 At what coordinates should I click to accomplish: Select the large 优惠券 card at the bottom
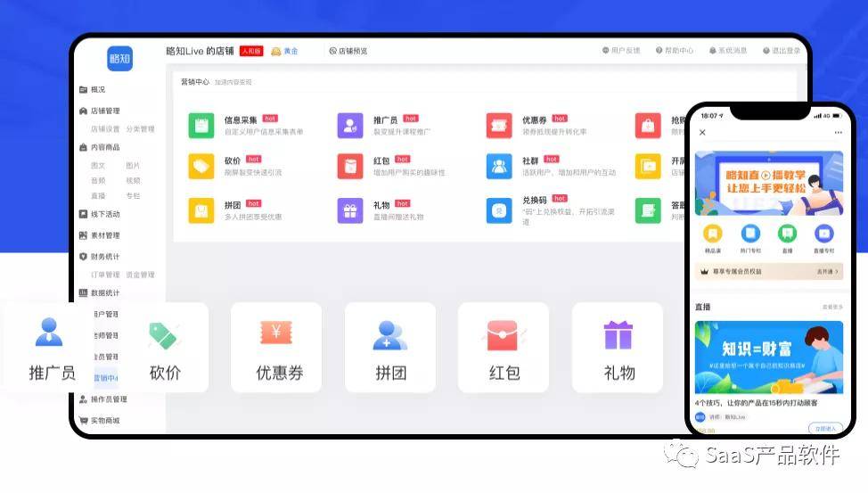[x=276, y=348]
